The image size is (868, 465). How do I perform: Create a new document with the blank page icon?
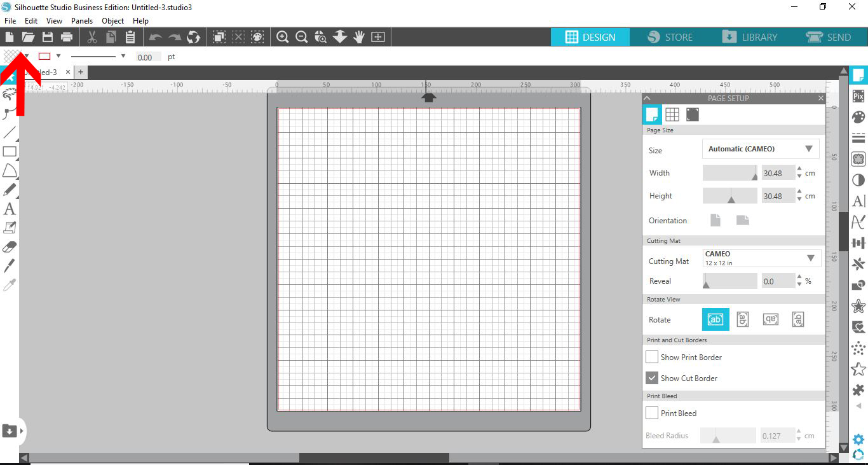coord(10,37)
